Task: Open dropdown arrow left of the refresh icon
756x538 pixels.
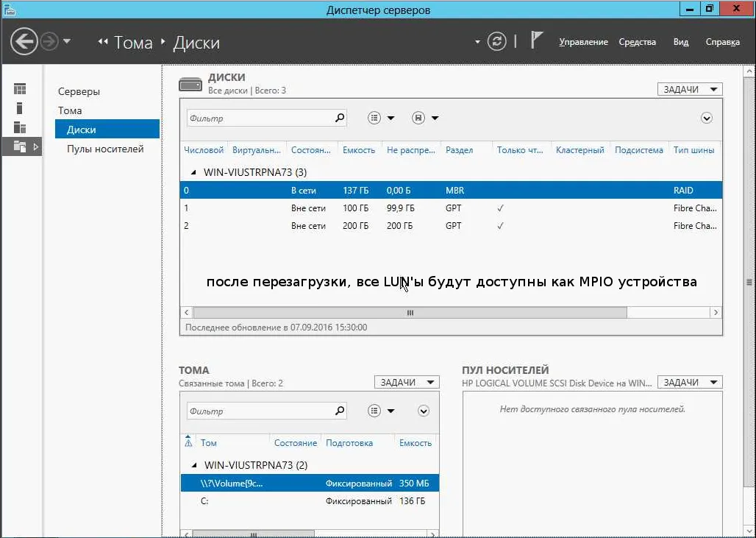Action: (477, 42)
